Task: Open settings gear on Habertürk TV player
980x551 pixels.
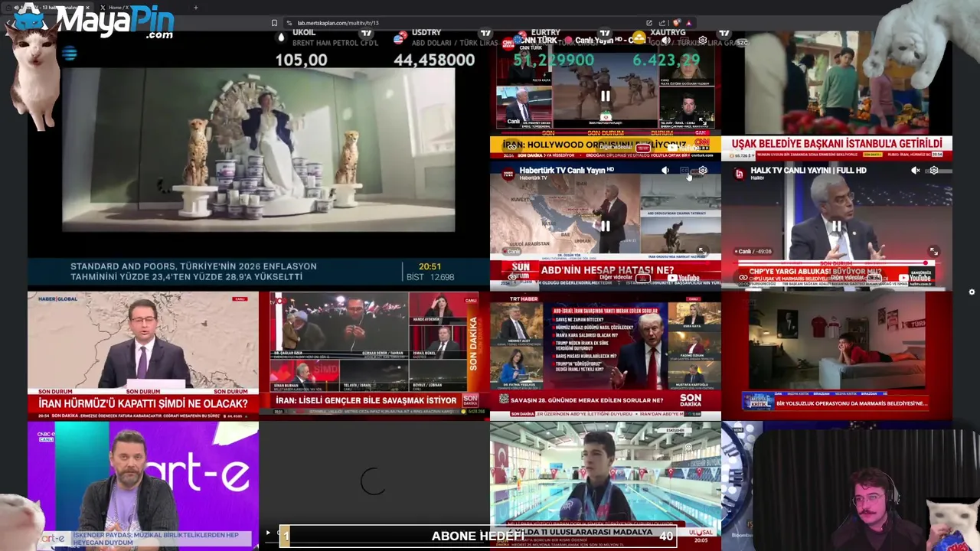Action: 703,171
